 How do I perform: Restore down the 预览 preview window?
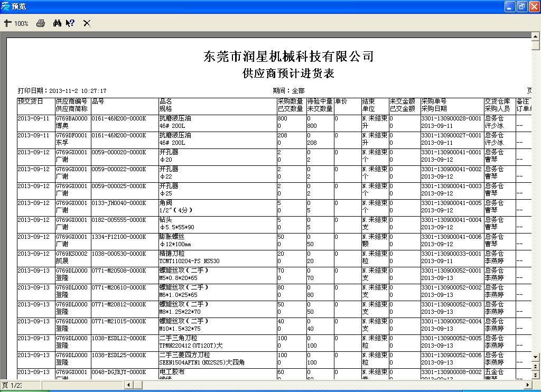(521, 6)
